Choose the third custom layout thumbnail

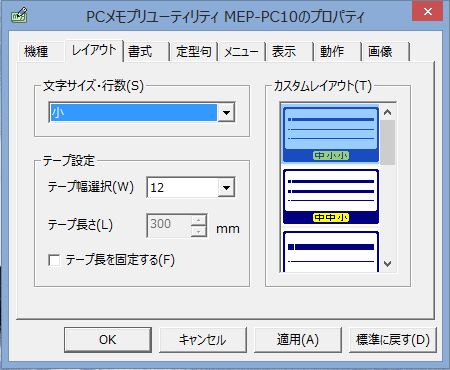click(x=331, y=251)
